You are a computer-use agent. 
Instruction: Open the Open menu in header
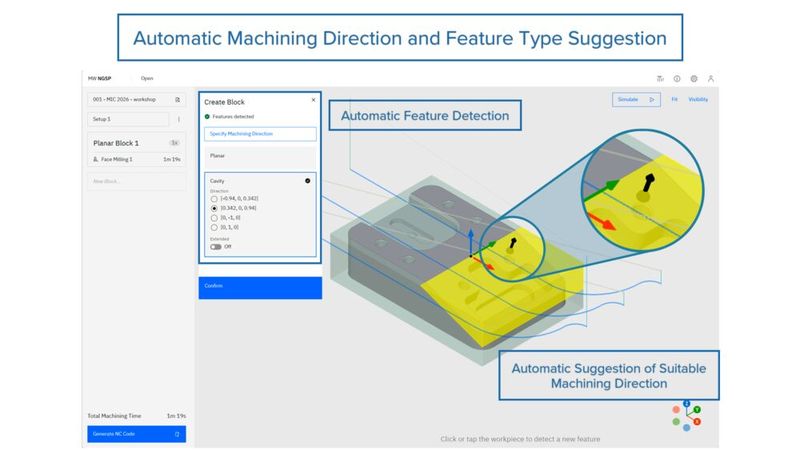[147, 79]
